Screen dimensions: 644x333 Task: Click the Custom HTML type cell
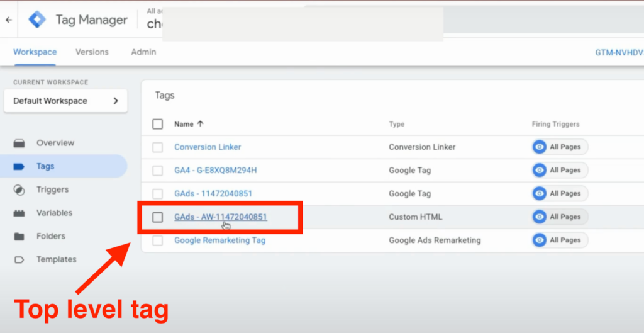416,217
